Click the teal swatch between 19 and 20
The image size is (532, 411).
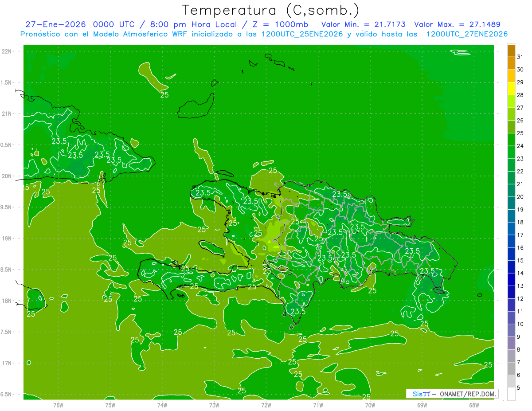[511, 203]
